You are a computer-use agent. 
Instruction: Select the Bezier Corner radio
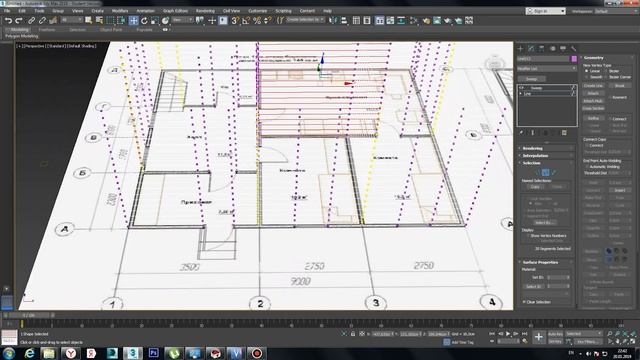[x=606, y=77]
